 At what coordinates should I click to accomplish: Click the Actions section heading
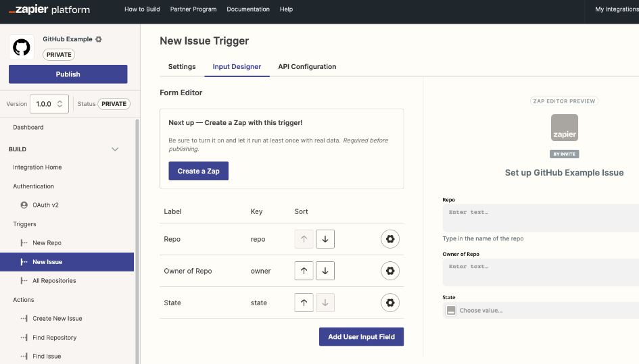[23, 300]
